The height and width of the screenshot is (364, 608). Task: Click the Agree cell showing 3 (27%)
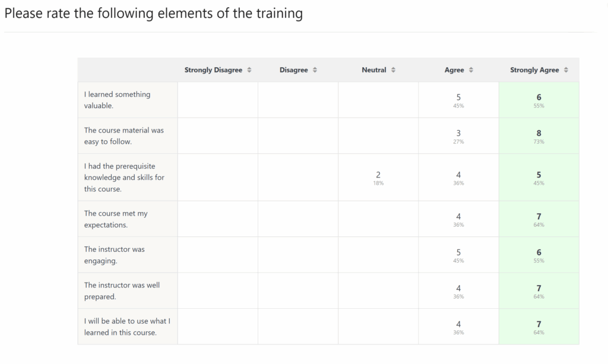pos(458,136)
